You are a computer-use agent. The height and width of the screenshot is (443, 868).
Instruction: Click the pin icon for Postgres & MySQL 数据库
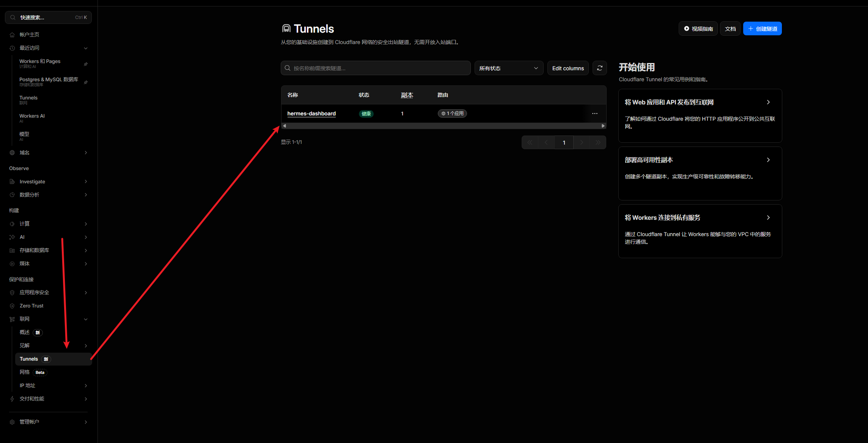pyautogui.click(x=86, y=82)
